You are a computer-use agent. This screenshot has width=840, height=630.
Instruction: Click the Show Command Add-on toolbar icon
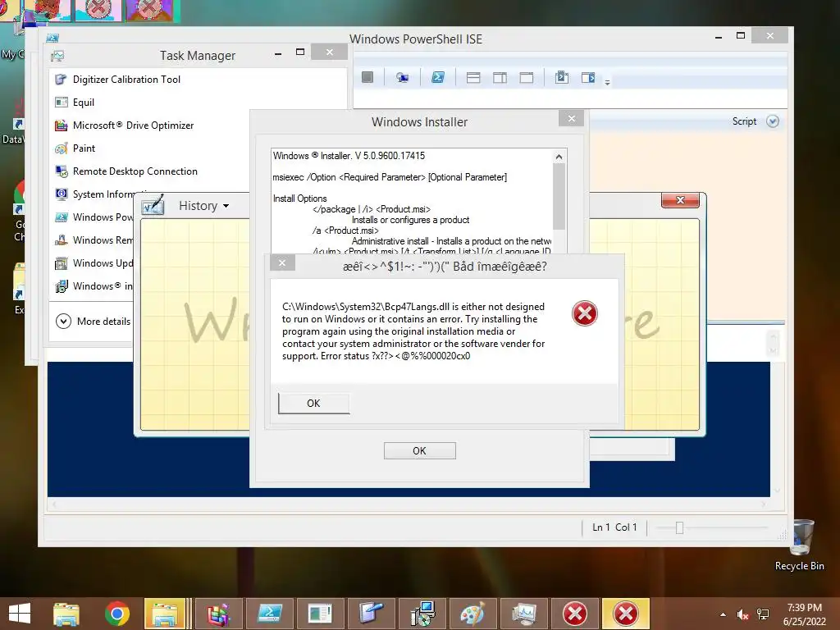(x=588, y=78)
